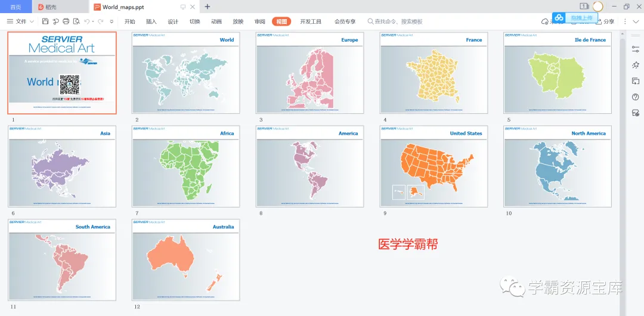Click the Print icon
This screenshot has height=316, width=644.
66,21
